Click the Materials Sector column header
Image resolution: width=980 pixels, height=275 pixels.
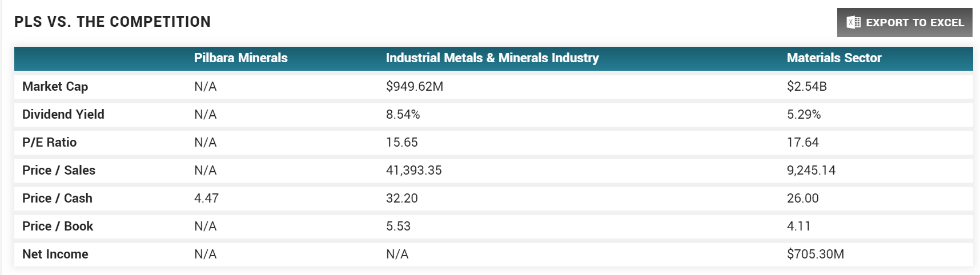[834, 58]
